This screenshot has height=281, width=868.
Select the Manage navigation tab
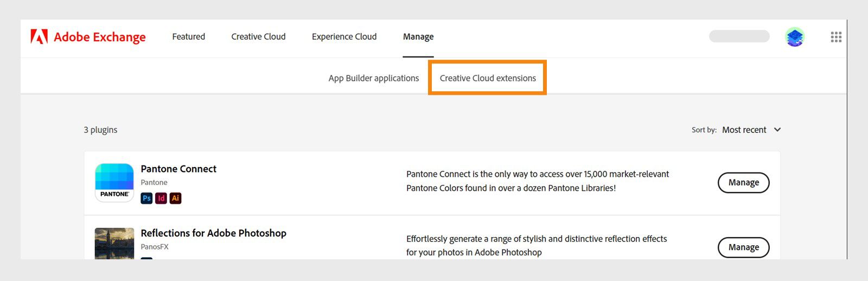tap(418, 37)
